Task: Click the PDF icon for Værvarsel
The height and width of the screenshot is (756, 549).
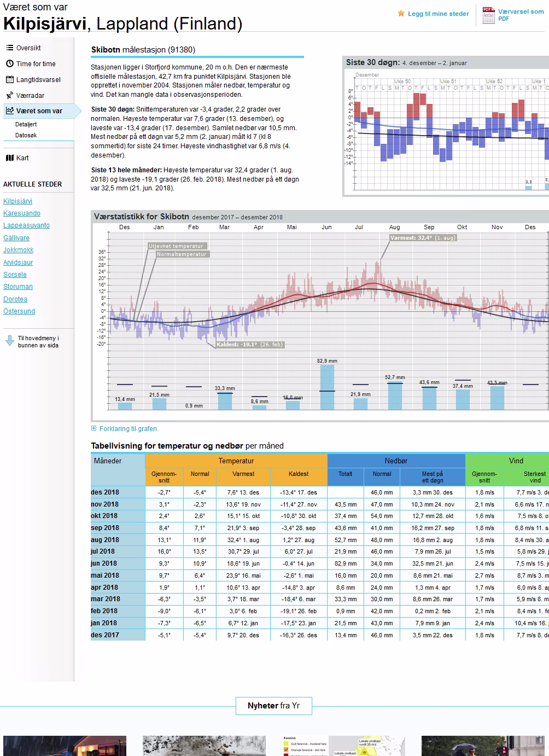Action: coord(488,15)
